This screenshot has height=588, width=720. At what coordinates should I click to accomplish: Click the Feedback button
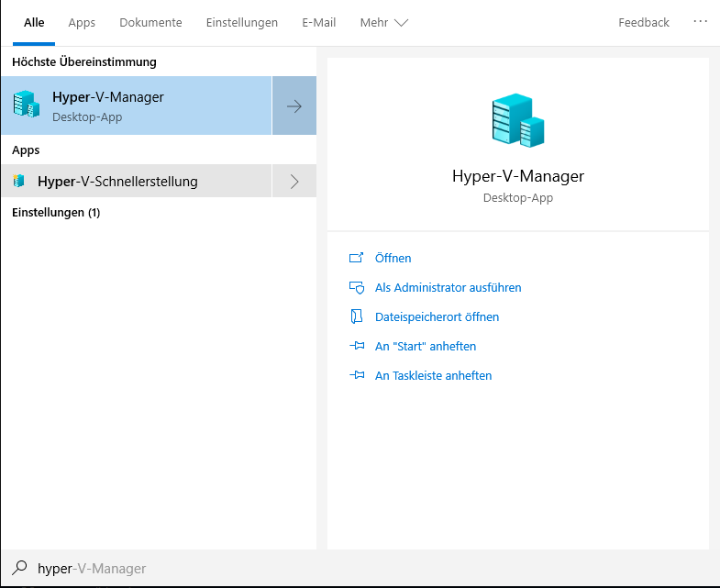(x=643, y=23)
